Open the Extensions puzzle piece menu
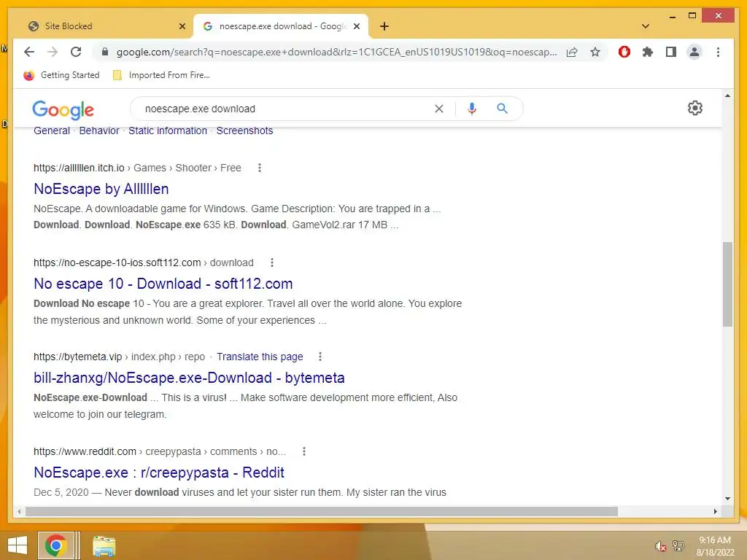Viewport: 747px width, 560px height. (x=648, y=52)
